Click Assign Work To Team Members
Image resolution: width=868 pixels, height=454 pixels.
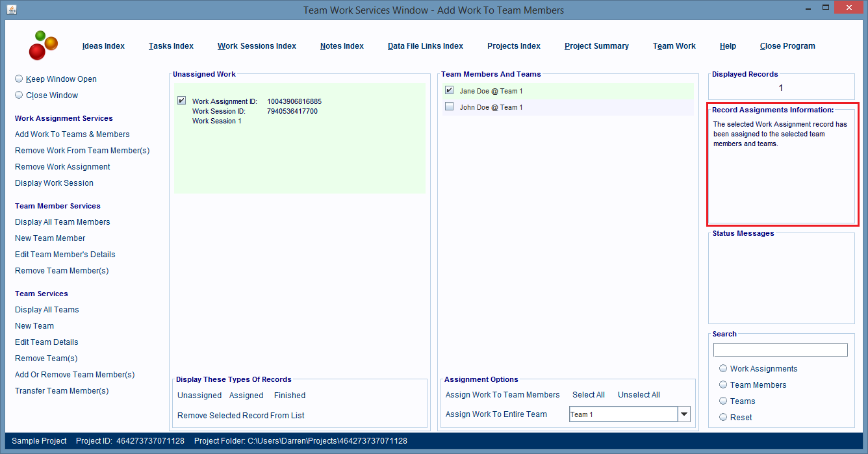point(502,395)
